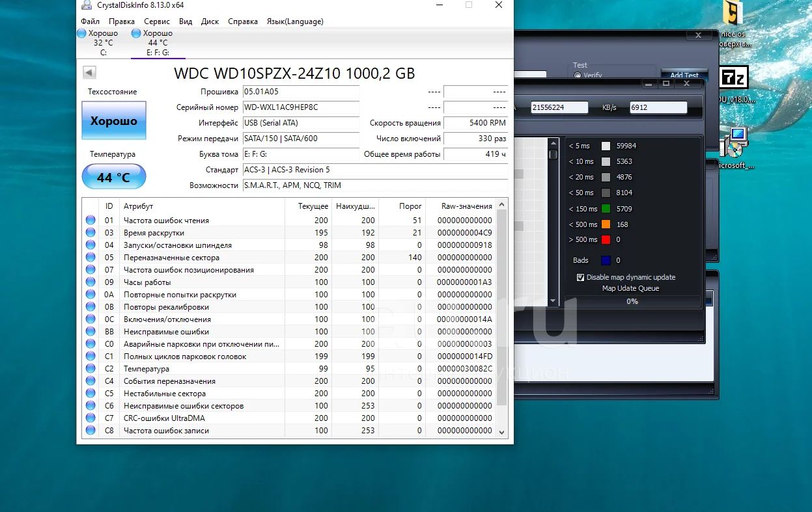Open the Сервис menu

(x=157, y=21)
